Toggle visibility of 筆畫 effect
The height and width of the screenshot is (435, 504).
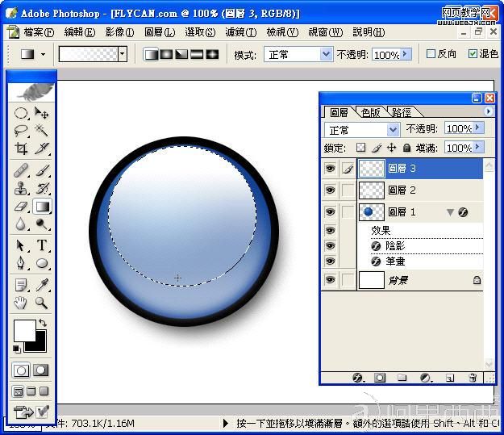(x=330, y=261)
